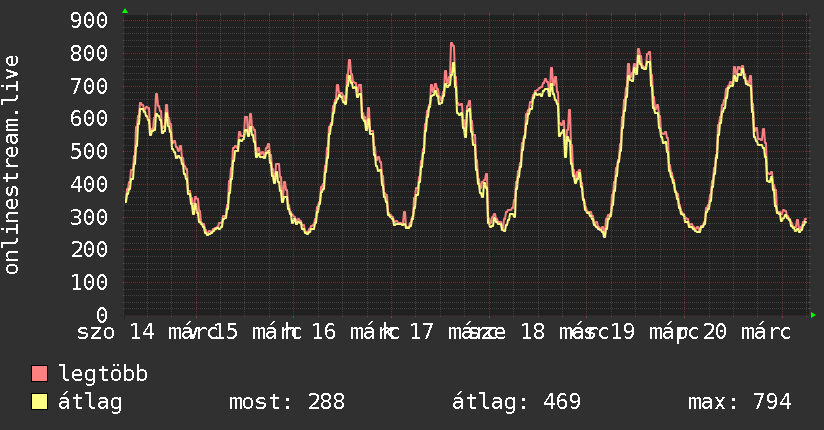Click the 'szo 14' date label
Viewport: 824px width, 430px height.
click(116, 332)
